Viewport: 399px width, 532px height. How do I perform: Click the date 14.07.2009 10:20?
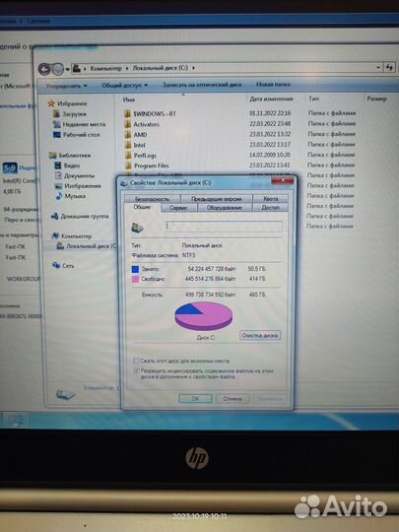tap(270, 155)
